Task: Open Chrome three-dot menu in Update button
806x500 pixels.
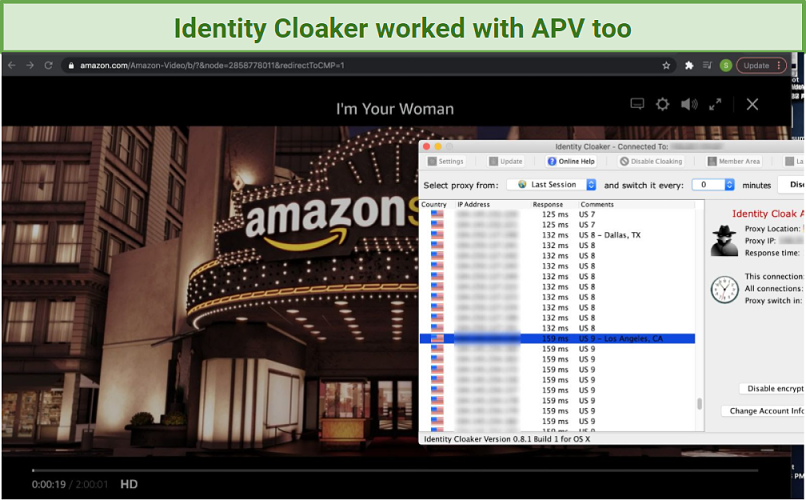Action: (779, 65)
